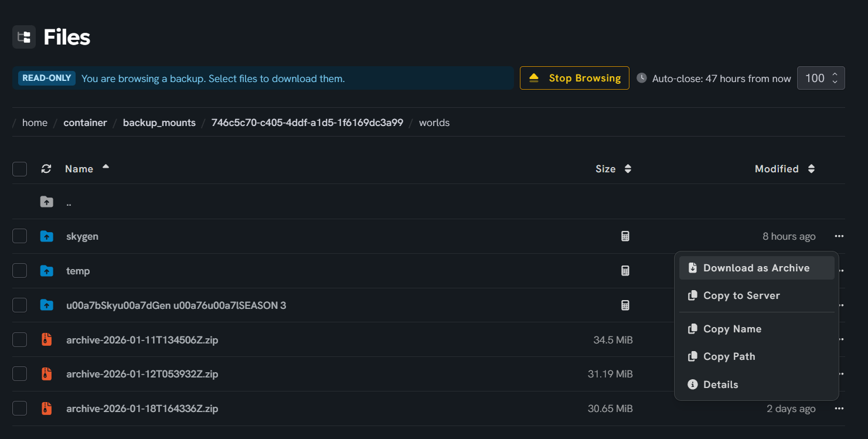This screenshot has height=439, width=868.
Task: Click the 'Auto-close: 47 hours from now' text
Action: click(721, 78)
